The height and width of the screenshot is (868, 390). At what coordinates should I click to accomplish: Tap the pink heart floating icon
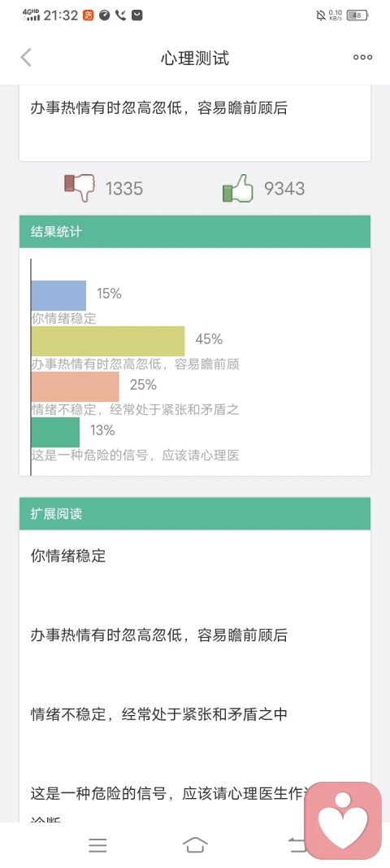343,820
